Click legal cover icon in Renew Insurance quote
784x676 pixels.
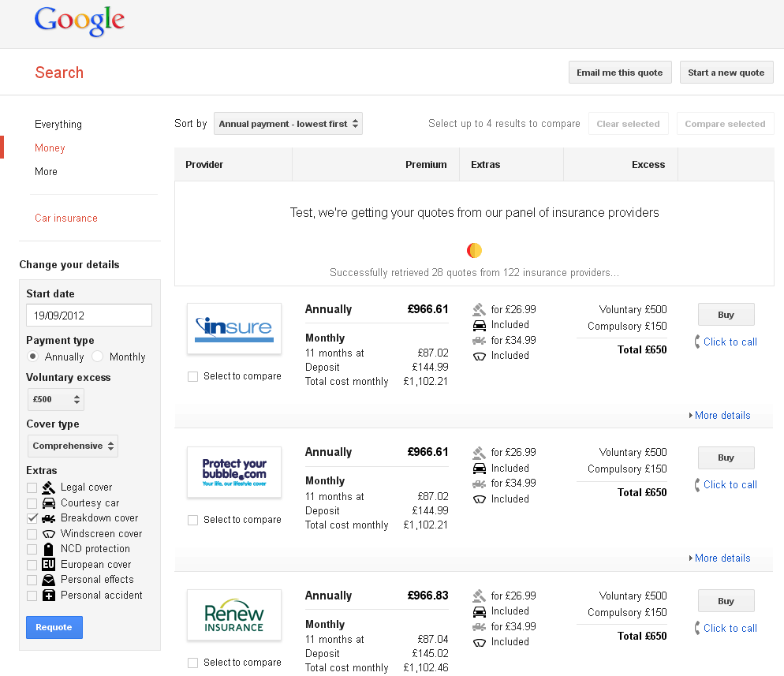(479, 596)
